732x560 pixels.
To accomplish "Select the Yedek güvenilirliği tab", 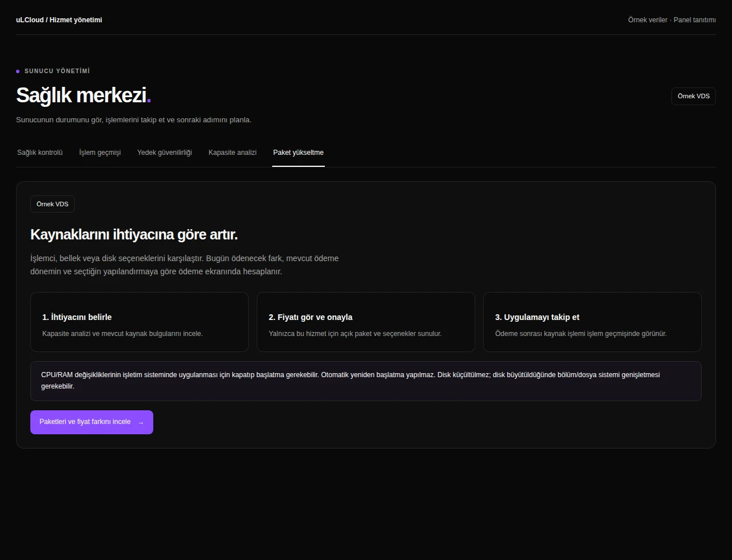I will (x=165, y=153).
